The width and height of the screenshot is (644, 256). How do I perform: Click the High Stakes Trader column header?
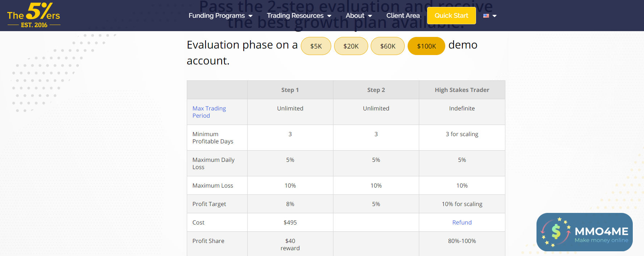[x=462, y=90]
